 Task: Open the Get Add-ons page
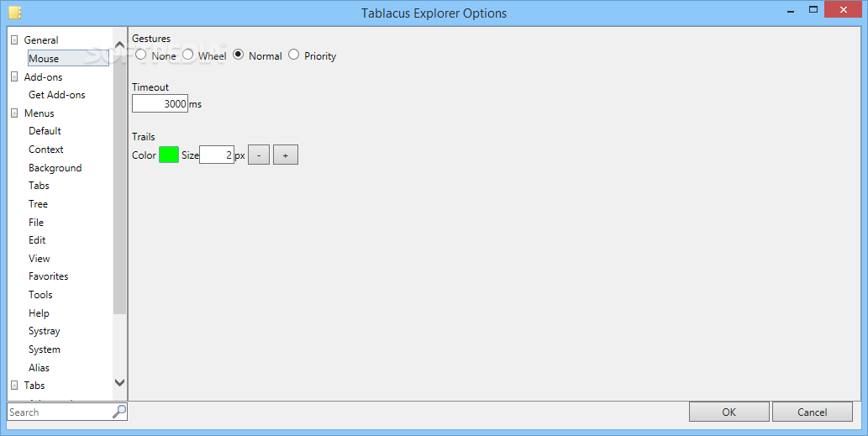click(57, 95)
